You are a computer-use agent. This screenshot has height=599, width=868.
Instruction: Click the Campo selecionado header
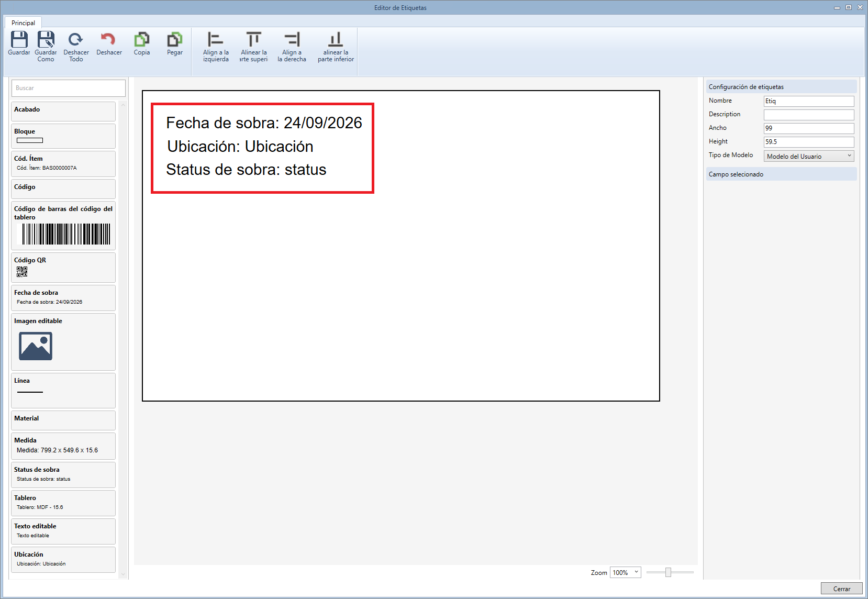pyautogui.click(x=781, y=174)
